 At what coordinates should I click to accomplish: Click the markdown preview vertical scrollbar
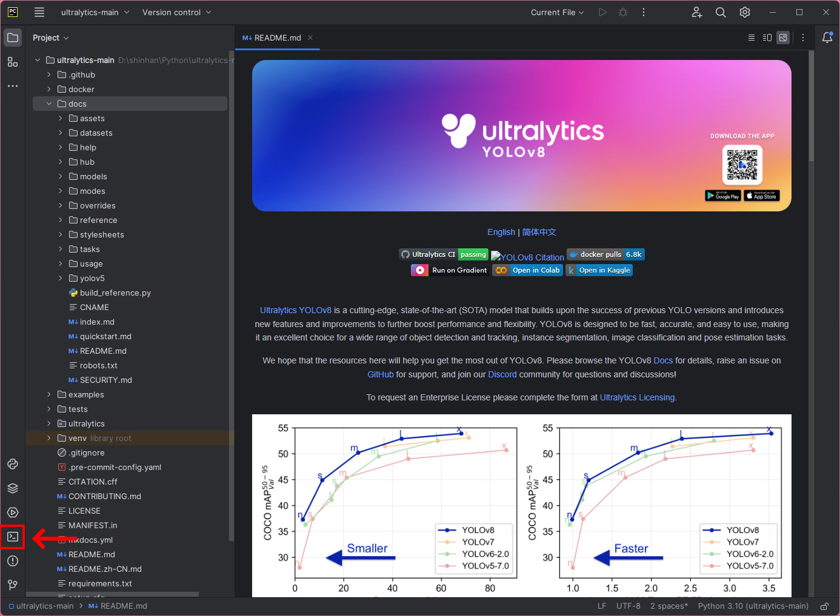tap(812, 106)
